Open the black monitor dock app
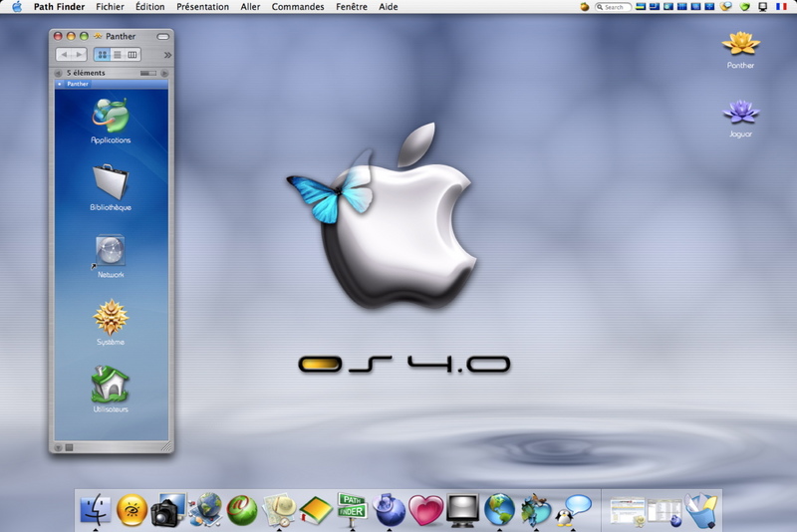The image size is (797, 532). [462, 510]
